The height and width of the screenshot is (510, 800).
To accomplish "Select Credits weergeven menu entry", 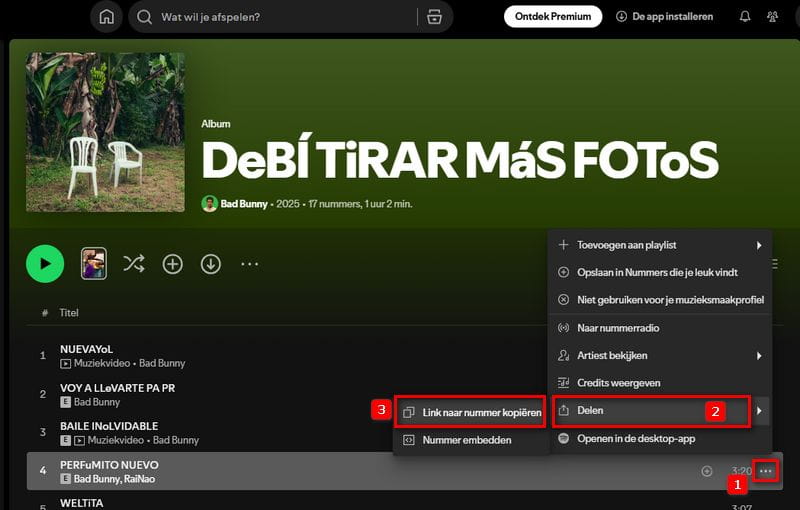I will [660, 383].
